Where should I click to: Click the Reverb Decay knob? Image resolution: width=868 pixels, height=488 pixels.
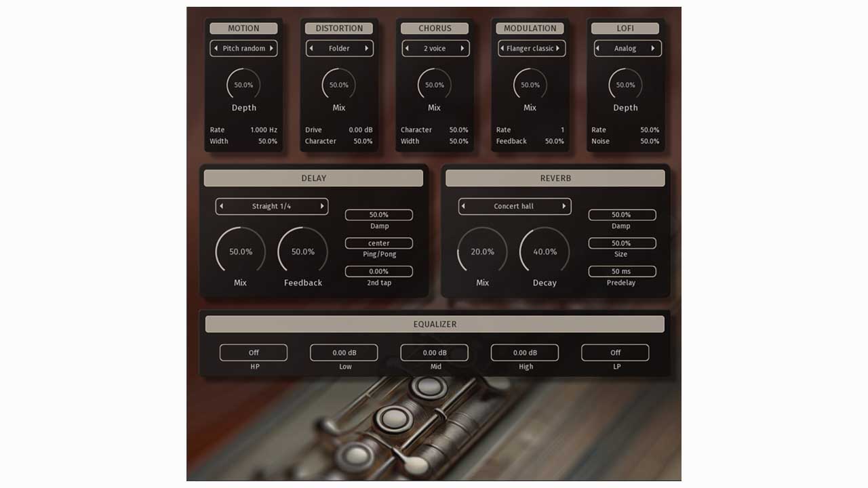pos(545,251)
